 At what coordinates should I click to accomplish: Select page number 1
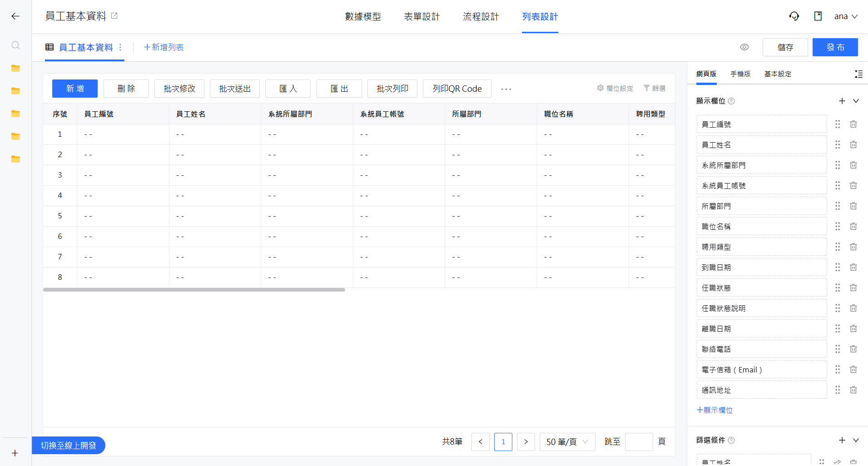[x=503, y=442]
